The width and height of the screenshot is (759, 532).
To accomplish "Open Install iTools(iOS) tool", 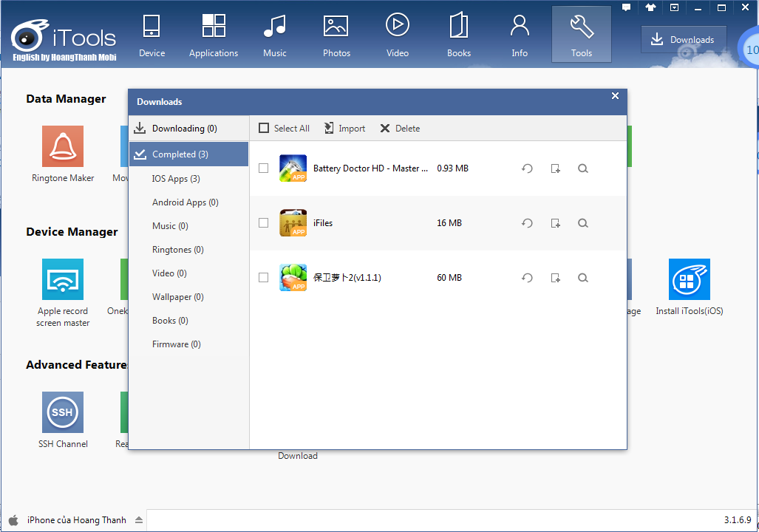I will (x=690, y=287).
